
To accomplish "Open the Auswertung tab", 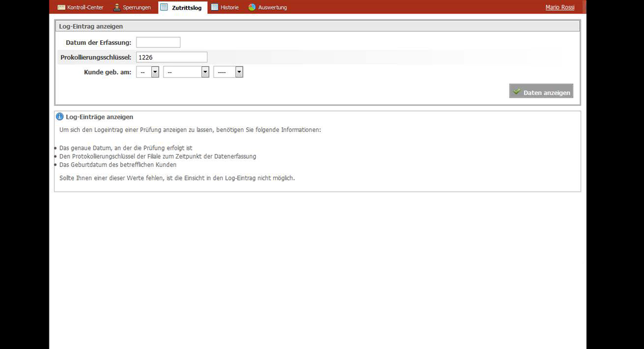I will (267, 7).
